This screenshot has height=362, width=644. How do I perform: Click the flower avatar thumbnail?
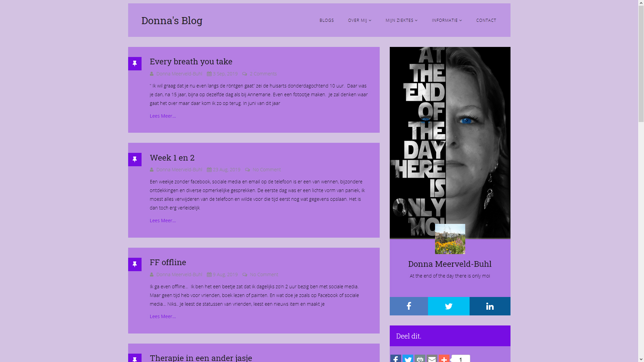click(x=450, y=239)
